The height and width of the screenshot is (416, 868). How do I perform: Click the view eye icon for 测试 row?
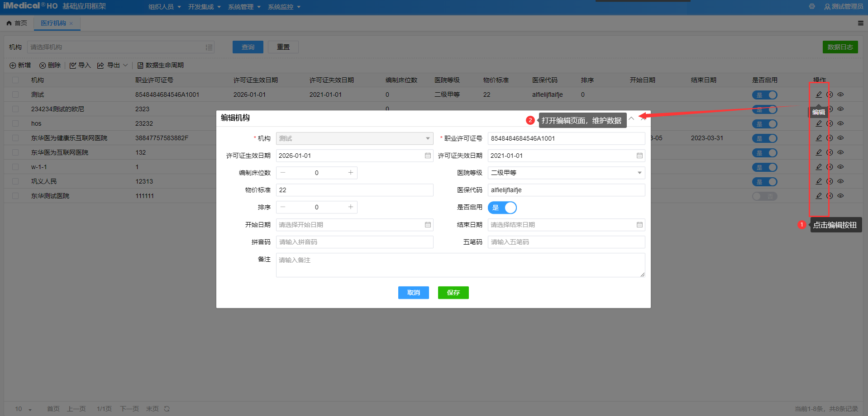tap(840, 95)
